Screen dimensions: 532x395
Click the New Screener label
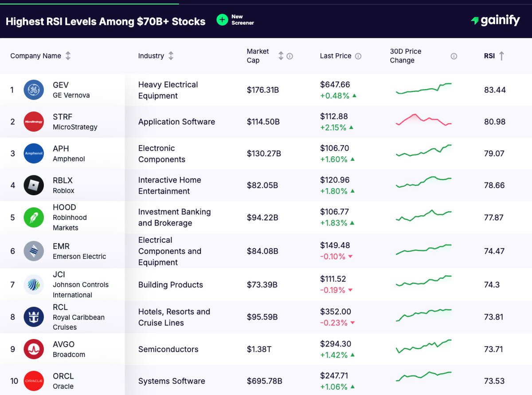click(243, 20)
